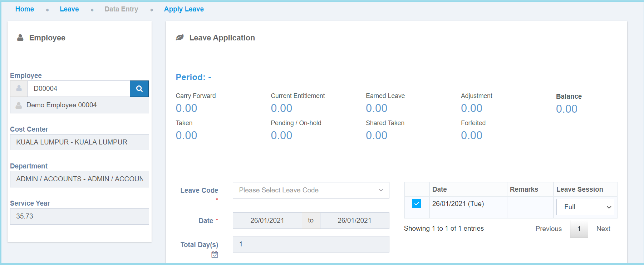Click the employee ID field D00004
644x265 pixels.
(79, 89)
